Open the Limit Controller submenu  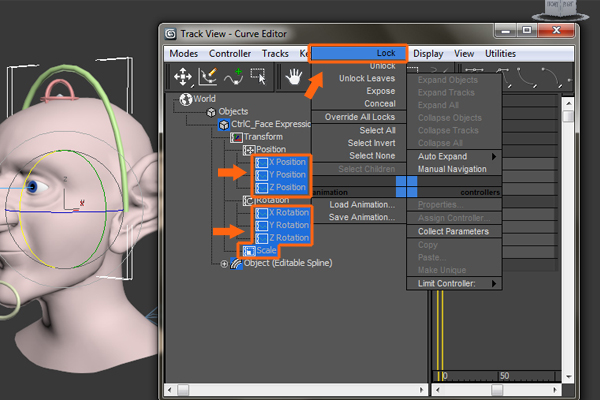click(x=454, y=283)
